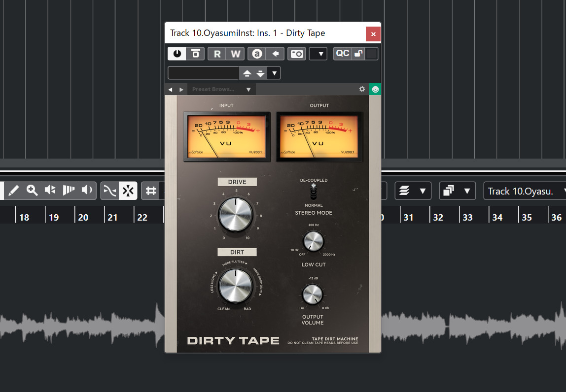The height and width of the screenshot is (392, 566).
Task: Click the OUTPUT VOLUME knob
Action: (313, 294)
